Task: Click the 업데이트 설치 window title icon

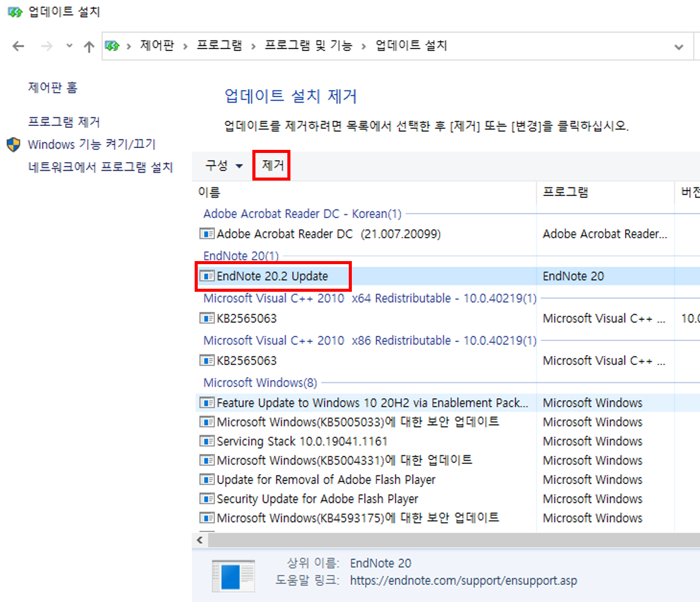Action: [x=15, y=12]
